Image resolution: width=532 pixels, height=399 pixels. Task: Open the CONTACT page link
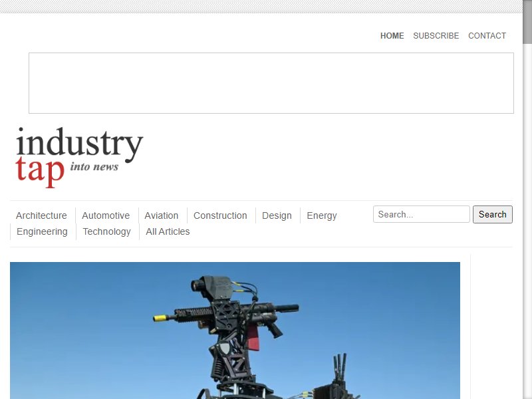coord(487,36)
